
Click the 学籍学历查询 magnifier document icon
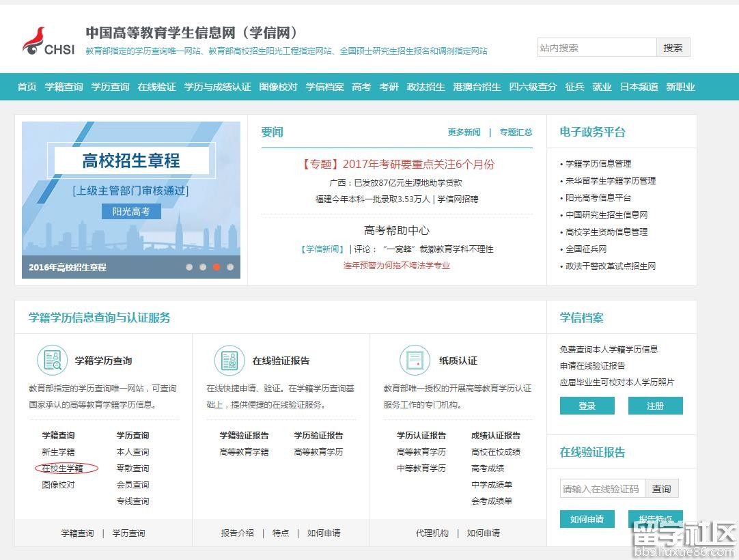[x=52, y=360]
